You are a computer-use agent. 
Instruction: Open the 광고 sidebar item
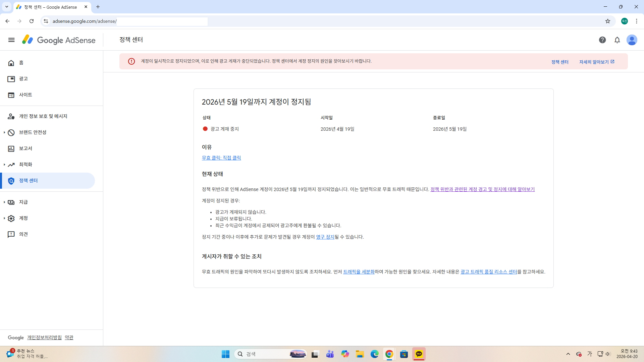pos(23,79)
